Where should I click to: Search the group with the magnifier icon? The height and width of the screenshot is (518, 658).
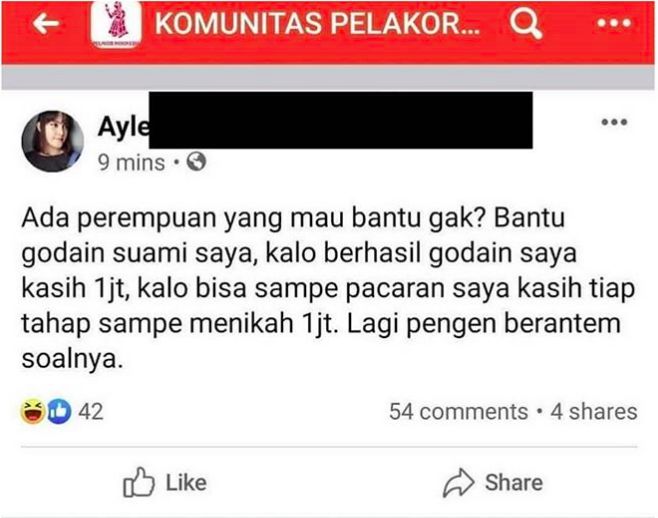point(526,24)
